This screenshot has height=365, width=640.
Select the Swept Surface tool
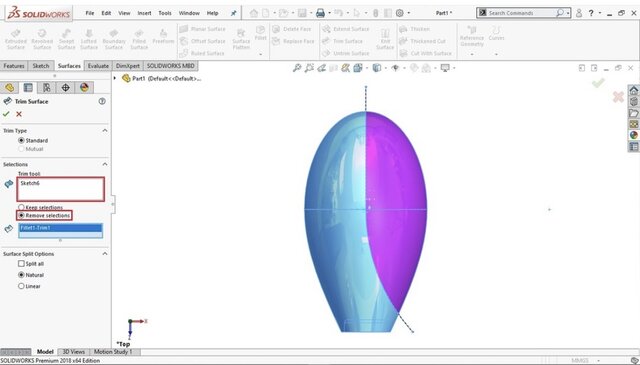click(66, 39)
